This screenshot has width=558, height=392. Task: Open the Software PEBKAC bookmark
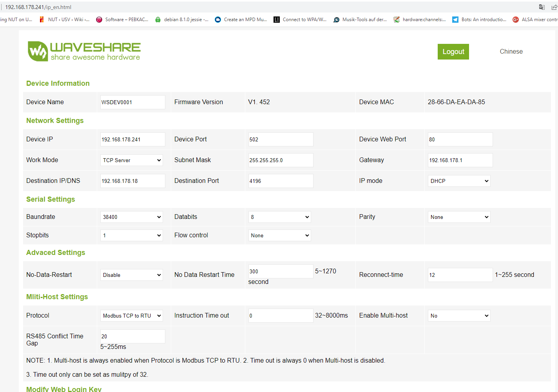click(x=122, y=20)
